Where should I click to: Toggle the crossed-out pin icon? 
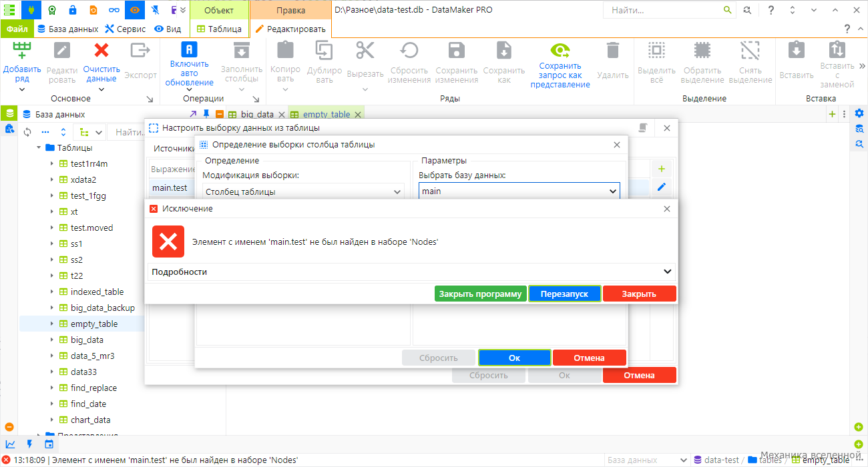click(155, 10)
